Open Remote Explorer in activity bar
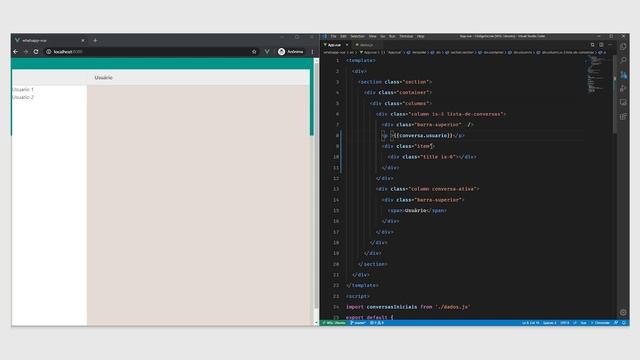Viewport: 640px width, 360px height. coord(623,102)
